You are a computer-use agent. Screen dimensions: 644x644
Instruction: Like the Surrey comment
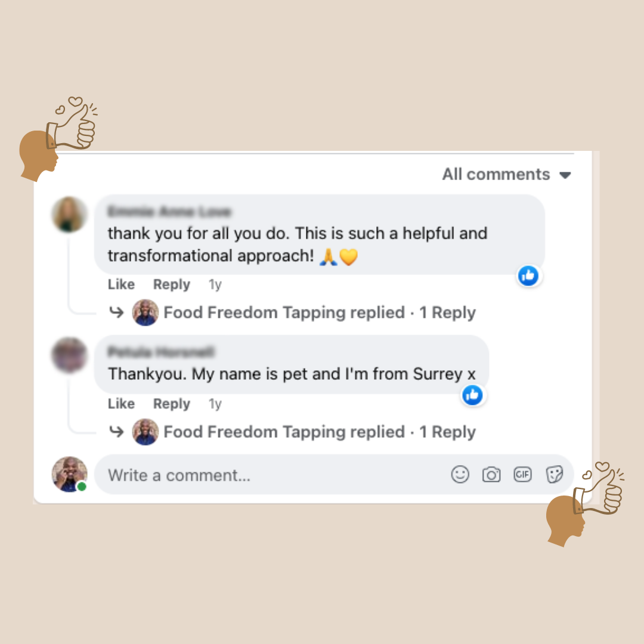click(121, 404)
